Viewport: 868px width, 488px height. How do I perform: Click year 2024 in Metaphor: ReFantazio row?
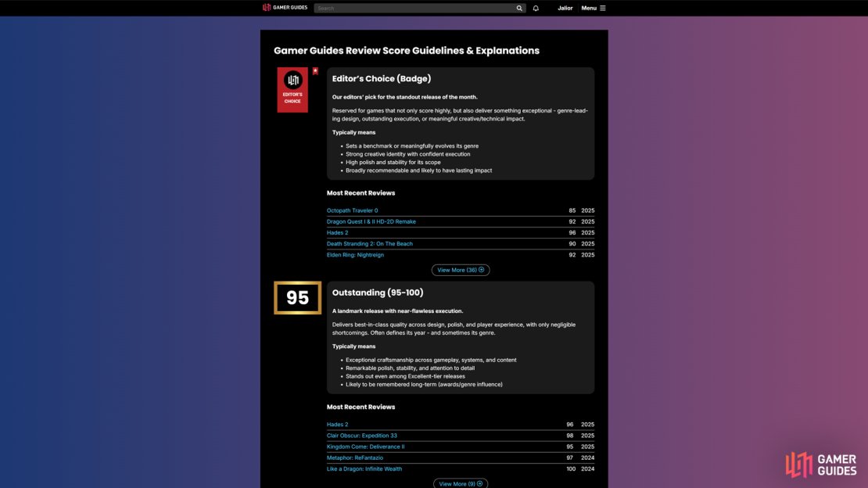(587, 457)
